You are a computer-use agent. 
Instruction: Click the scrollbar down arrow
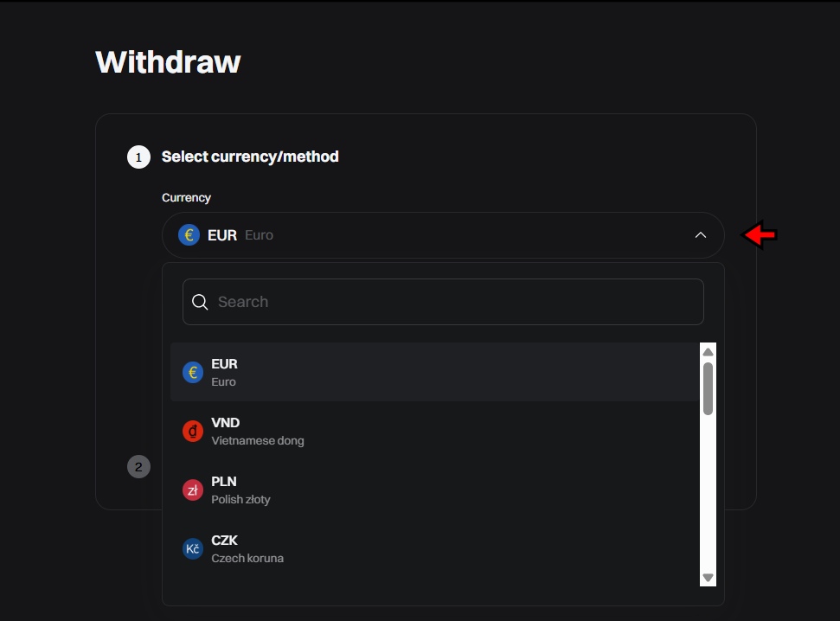point(708,578)
